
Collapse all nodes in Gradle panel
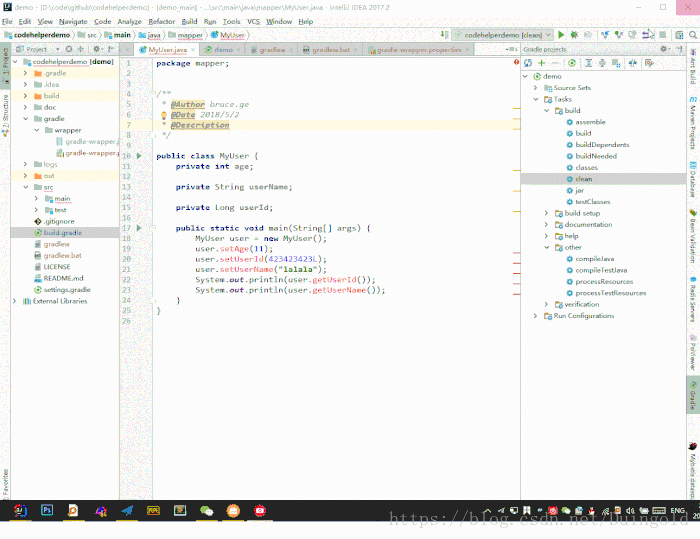point(602,63)
